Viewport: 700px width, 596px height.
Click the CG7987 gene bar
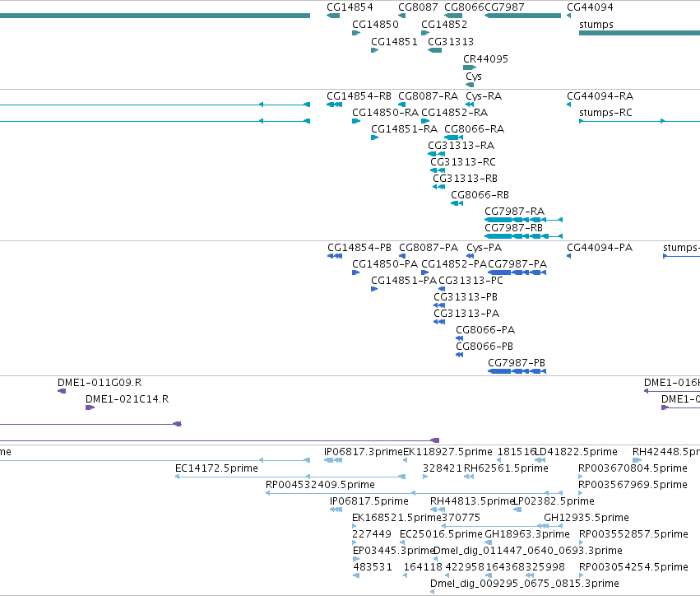pyautogui.click(x=522, y=16)
